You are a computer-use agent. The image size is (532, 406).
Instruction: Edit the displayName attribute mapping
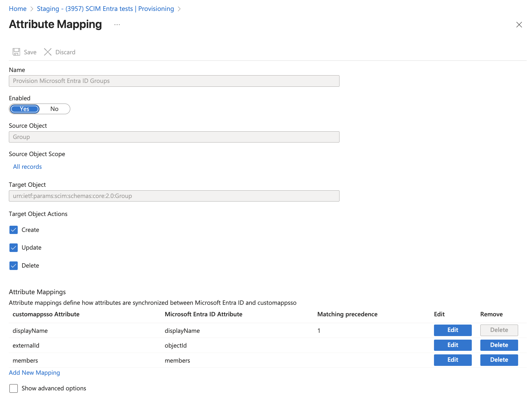point(453,330)
